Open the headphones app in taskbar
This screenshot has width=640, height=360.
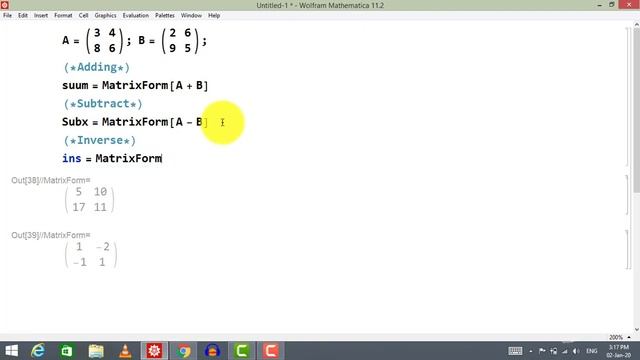click(x=212, y=351)
